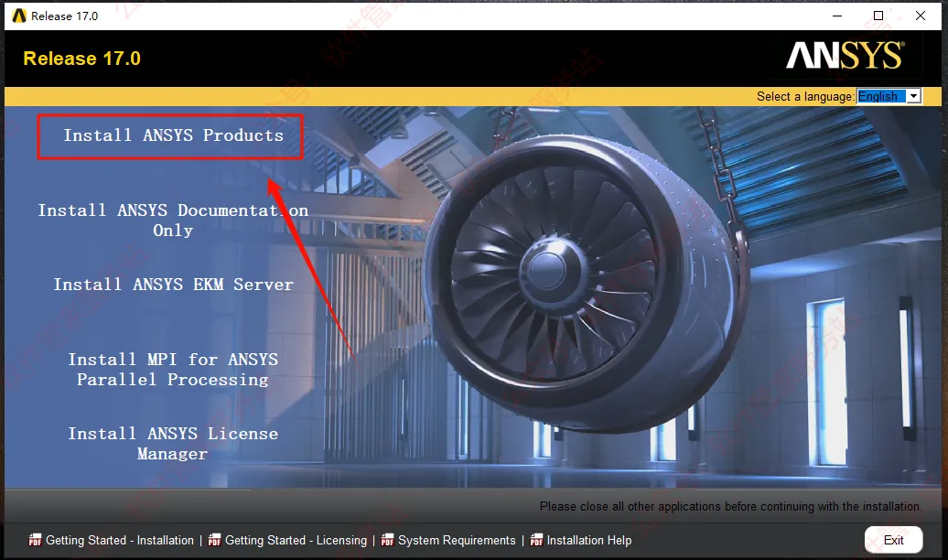Click PDF icon beside Installation Help
This screenshot has height=560, width=948.
coord(536,540)
